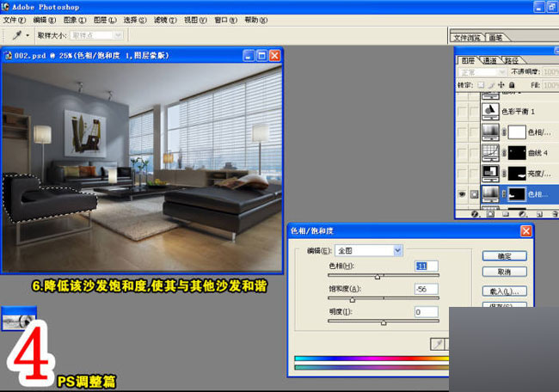Open the tool preset picker arrow beside the eyedropper
The height and width of the screenshot is (392, 559).
point(28,35)
